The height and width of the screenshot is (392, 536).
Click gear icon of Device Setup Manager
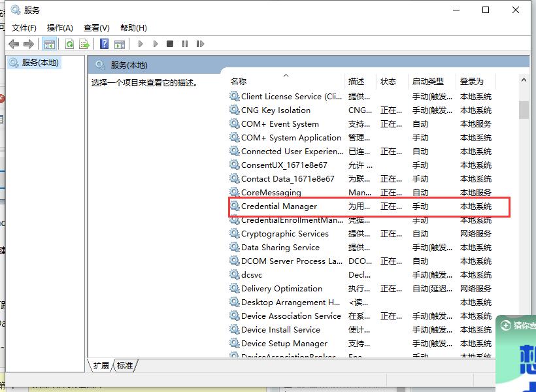point(234,343)
